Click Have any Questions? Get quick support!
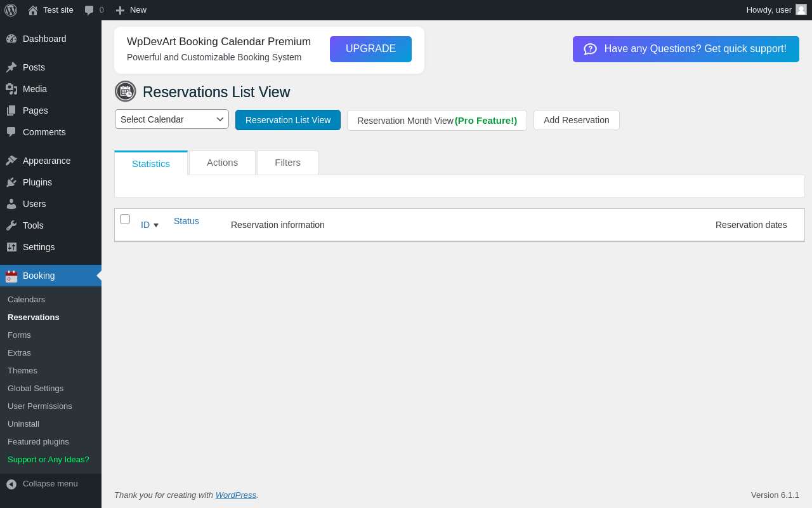The height and width of the screenshot is (508, 812). click(x=686, y=49)
